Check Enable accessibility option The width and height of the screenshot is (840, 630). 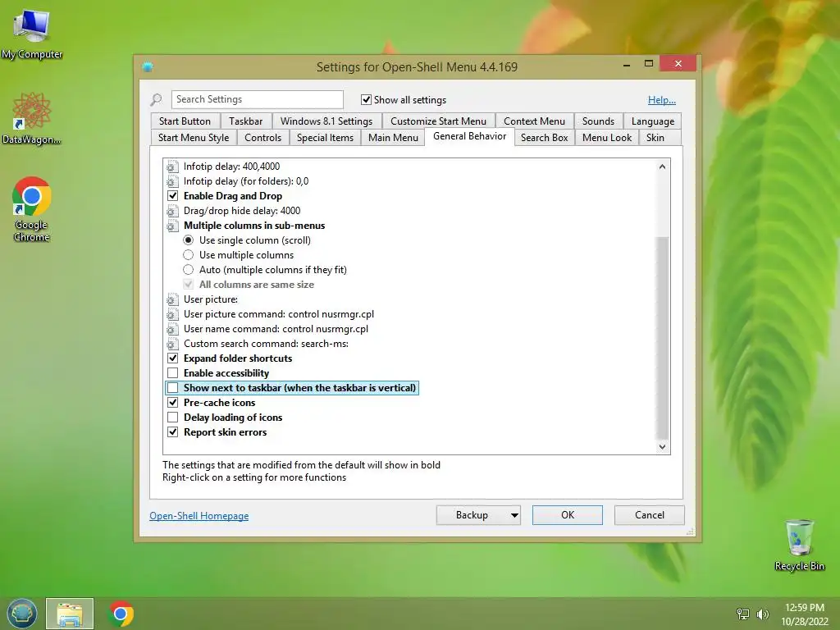(172, 373)
